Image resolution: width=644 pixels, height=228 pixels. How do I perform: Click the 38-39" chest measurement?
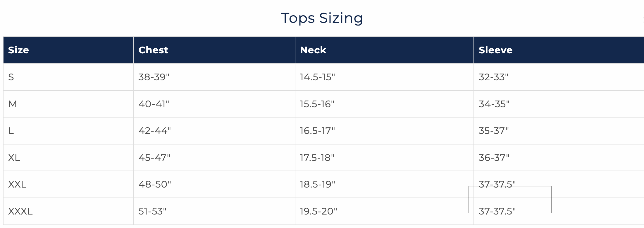tap(154, 77)
